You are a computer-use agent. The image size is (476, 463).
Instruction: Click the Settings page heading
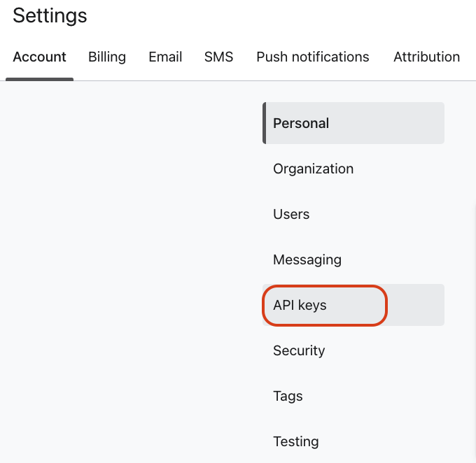click(x=50, y=15)
